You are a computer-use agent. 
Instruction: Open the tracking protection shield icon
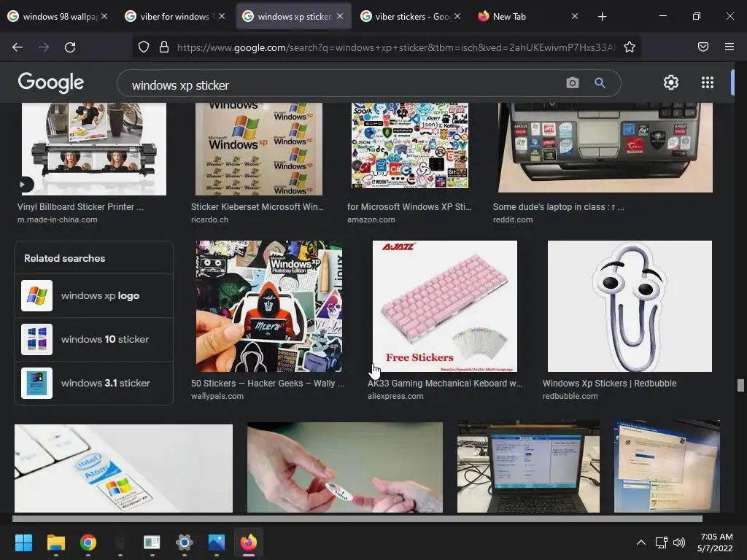pos(144,47)
